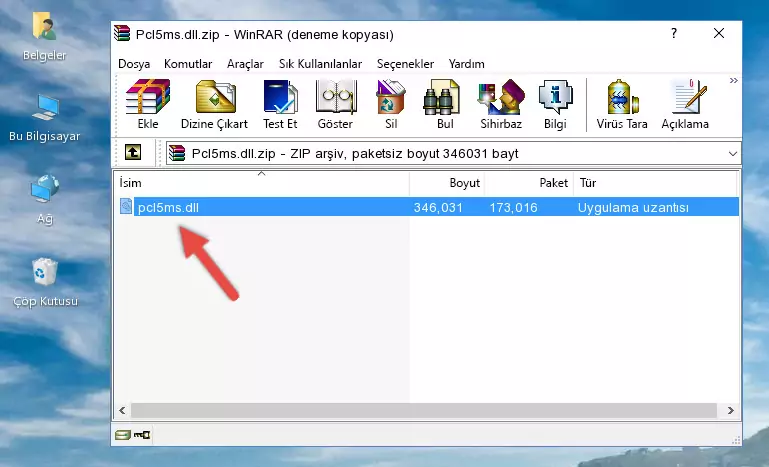The height and width of the screenshot is (467, 769).
Task: Click the horizontal scrollbar left arrow
Action: click(x=123, y=410)
